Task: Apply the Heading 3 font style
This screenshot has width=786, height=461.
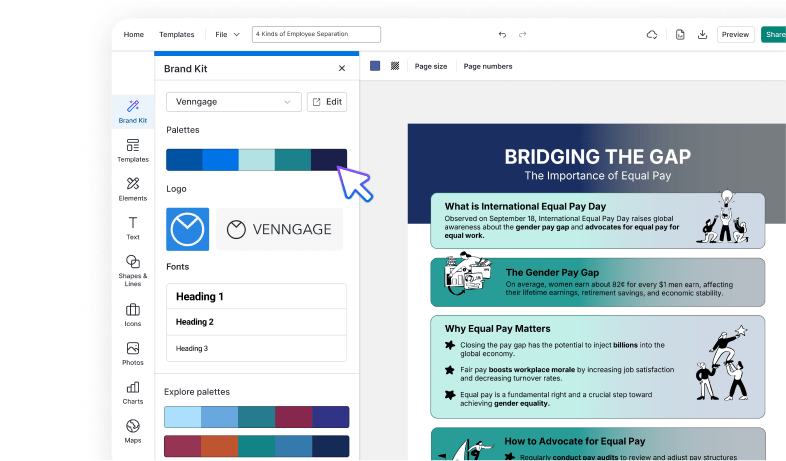Action: tap(256, 348)
